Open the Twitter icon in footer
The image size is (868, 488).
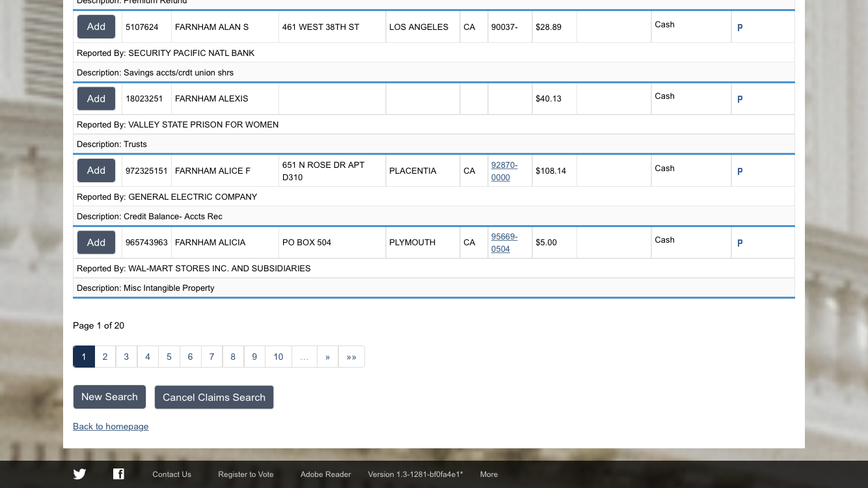tap(79, 474)
